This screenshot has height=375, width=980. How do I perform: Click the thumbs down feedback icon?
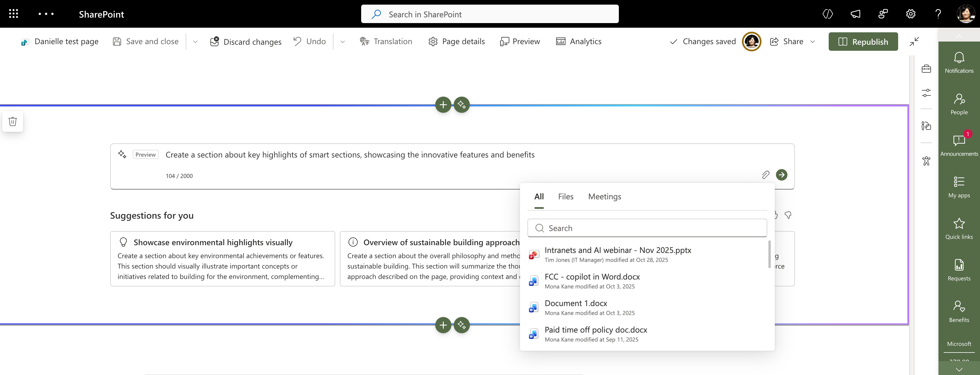(x=788, y=215)
